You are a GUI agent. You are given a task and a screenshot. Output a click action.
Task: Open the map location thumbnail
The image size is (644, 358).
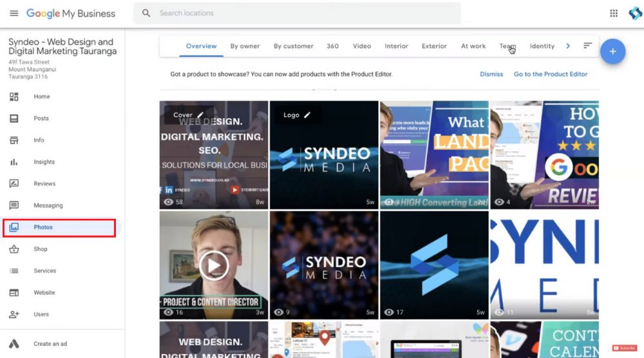pos(324,339)
